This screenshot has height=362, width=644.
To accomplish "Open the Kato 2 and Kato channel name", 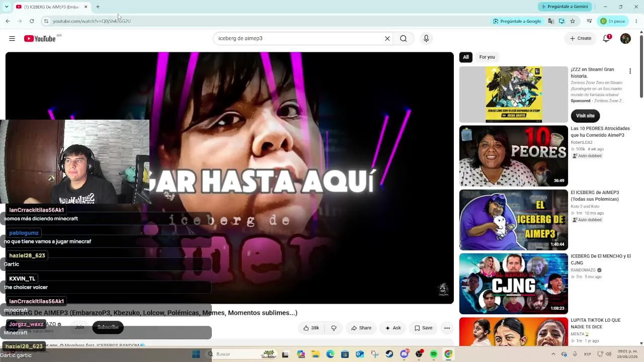I will pos(585,207).
